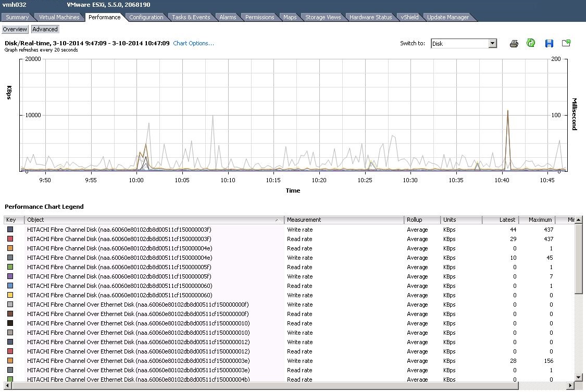Click blue key for 0060 Read rate

coord(10,286)
